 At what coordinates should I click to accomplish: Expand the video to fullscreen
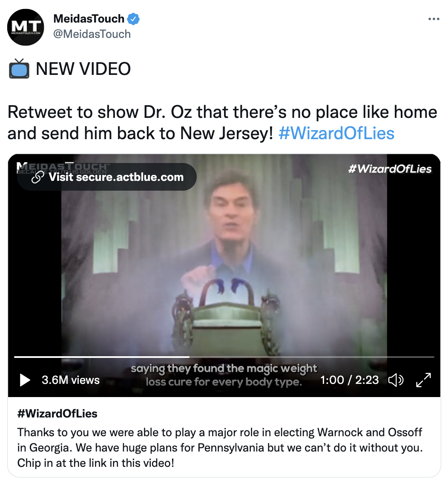(423, 380)
